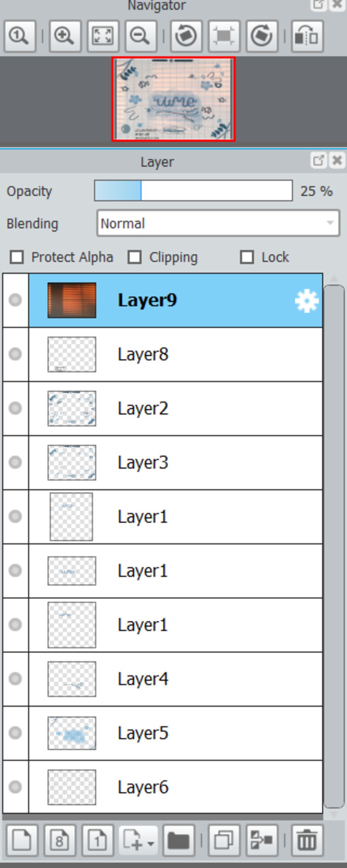Create a new layer folder
This screenshot has width=347, height=868.
[x=179, y=840]
